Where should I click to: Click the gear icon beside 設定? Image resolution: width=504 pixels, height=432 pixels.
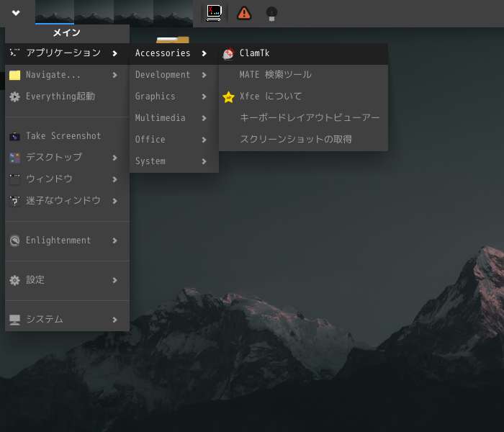pyautogui.click(x=15, y=280)
